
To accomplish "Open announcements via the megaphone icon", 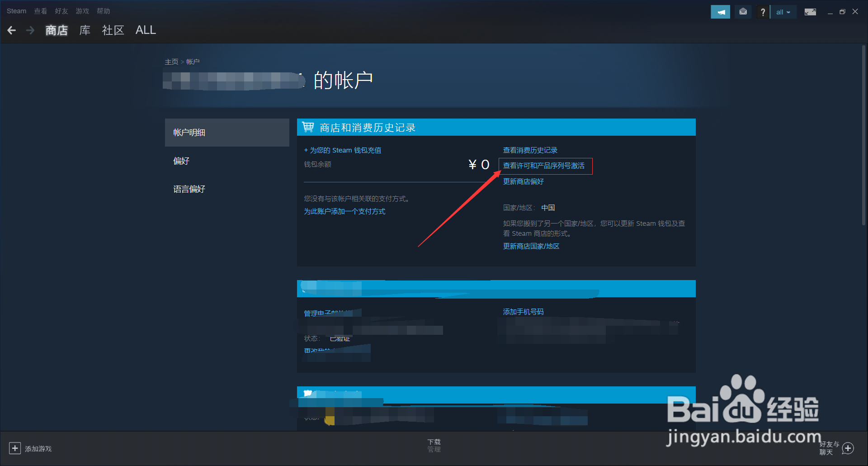I will [720, 11].
